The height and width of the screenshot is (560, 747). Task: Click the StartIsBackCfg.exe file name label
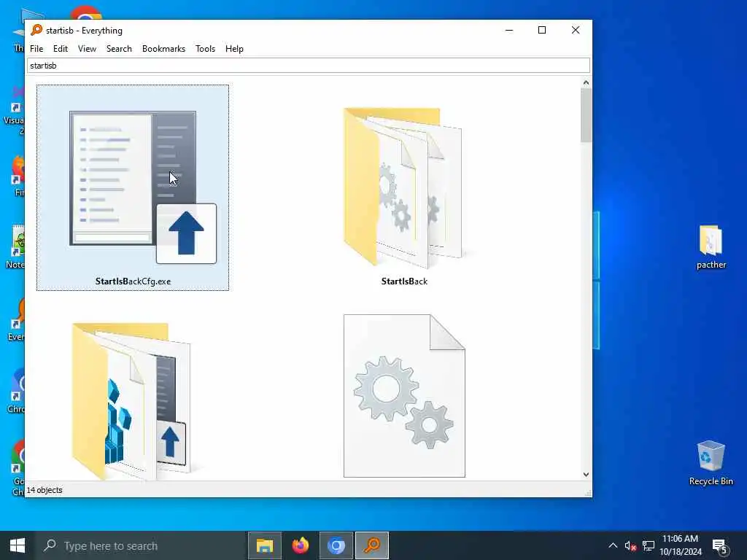point(133,281)
